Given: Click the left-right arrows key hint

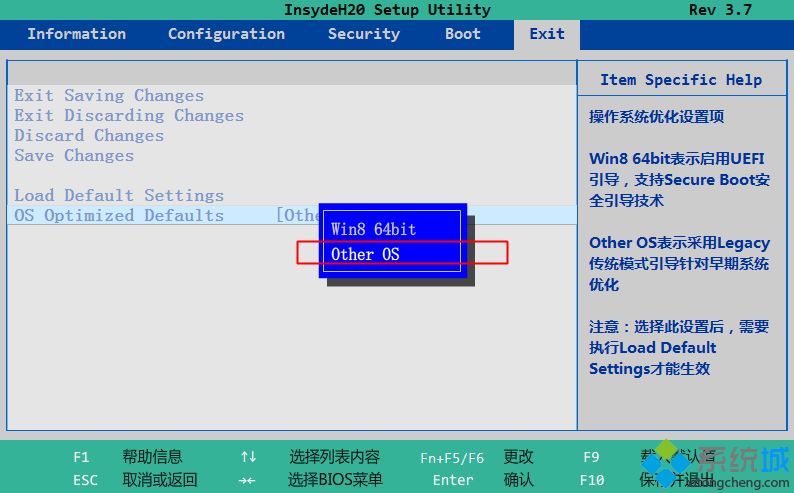Looking at the screenshot, I should [x=247, y=480].
